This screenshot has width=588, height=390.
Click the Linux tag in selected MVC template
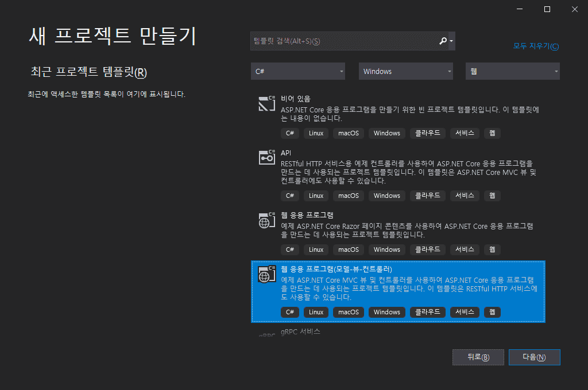(316, 312)
